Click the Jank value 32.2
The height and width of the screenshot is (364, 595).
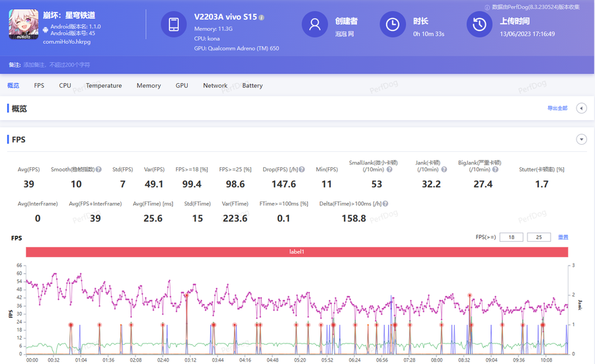pyautogui.click(x=431, y=184)
